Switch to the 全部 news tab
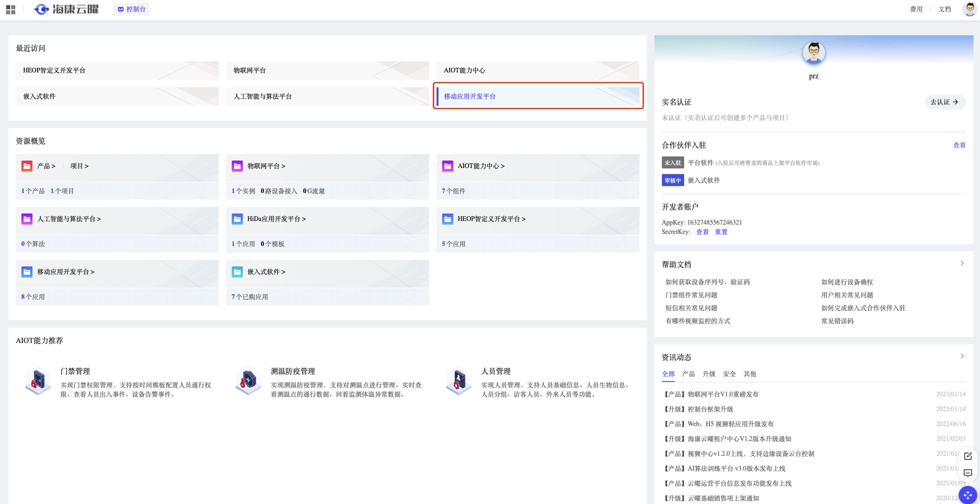 [668, 374]
